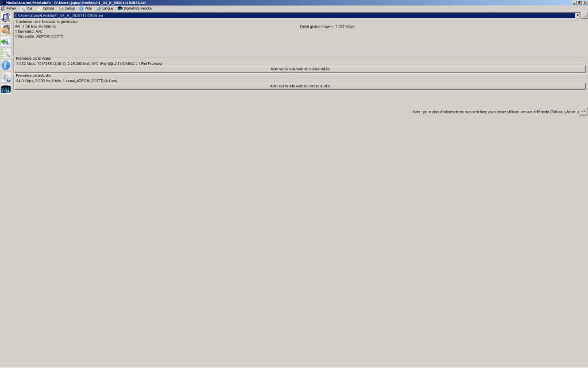588x368 pixels.
Task: Click the export icon with green arrow
Action: pos(6,41)
